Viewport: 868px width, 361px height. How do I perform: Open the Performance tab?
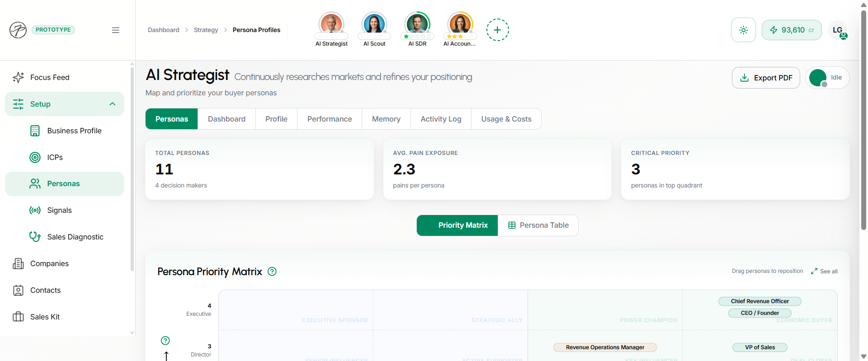pyautogui.click(x=330, y=119)
